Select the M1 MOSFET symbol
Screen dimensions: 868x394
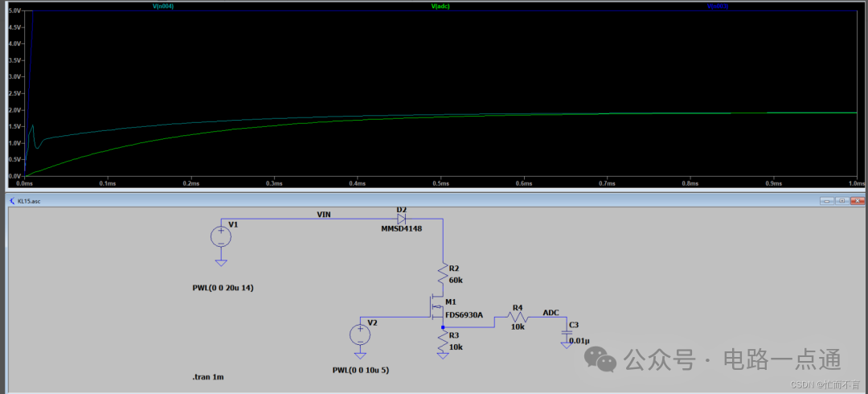point(435,308)
